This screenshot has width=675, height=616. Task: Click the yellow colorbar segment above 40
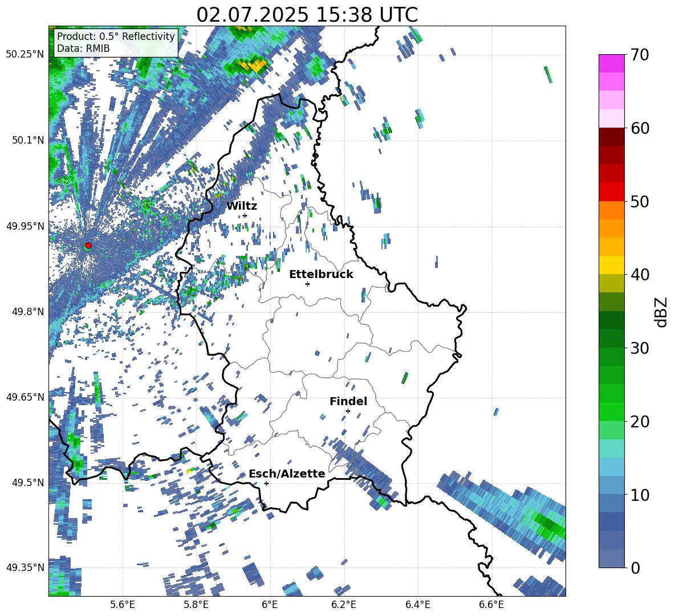611,265
